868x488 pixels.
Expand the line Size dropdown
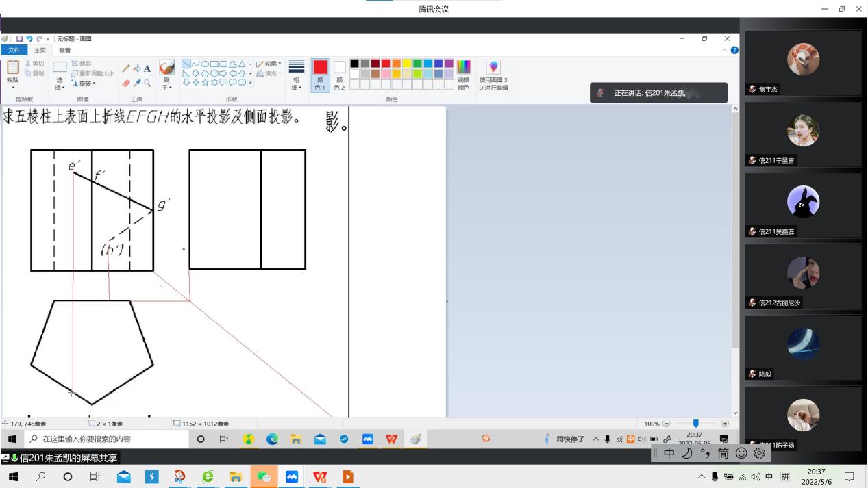pos(297,75)
